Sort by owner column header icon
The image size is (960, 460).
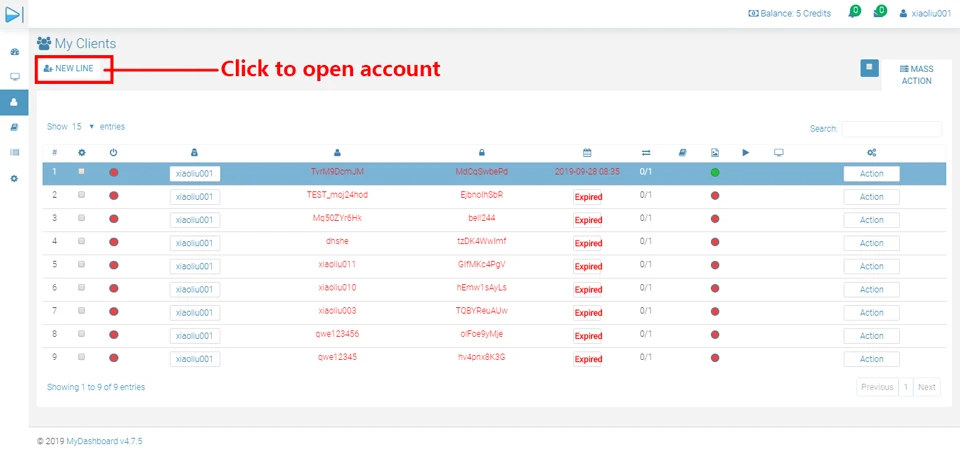click(195, 153)
